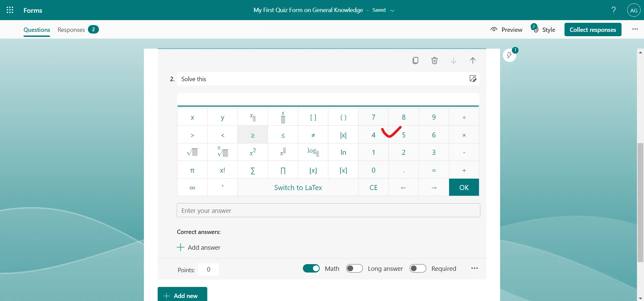Click the parentheses key
This screenshot has height=301, width=644.
tap(343, 117)
